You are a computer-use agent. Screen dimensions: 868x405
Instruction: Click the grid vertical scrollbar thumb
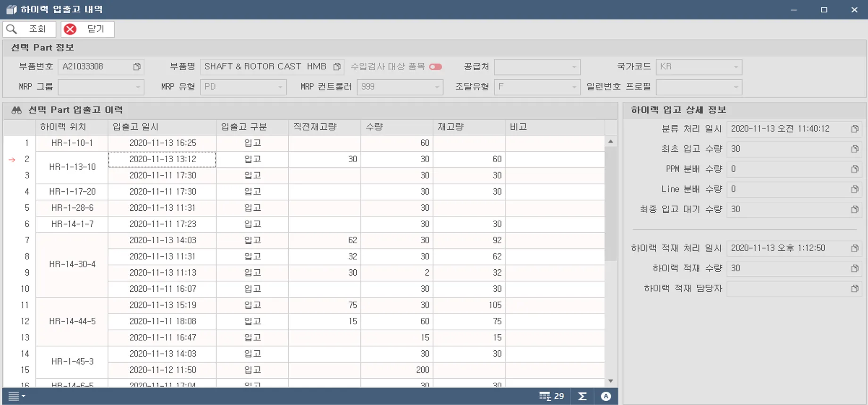[611, 204]
